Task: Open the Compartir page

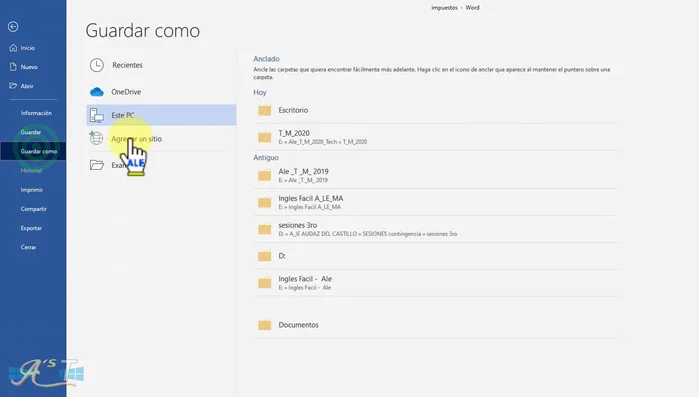Action: tap(33, 209)
